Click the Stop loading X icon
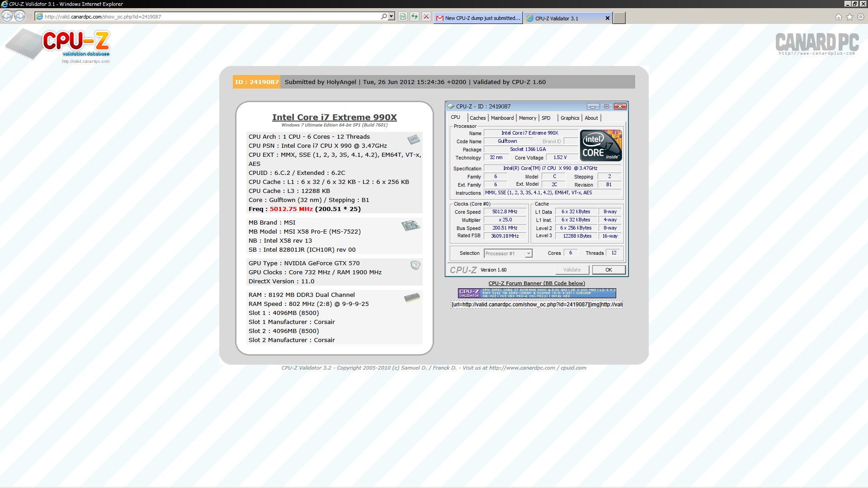Screen dimensions: 868x488 [426, 17]
